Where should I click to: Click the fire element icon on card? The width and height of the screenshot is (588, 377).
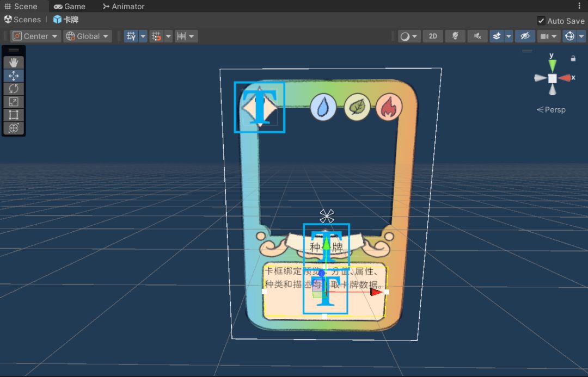coord(389,107)
